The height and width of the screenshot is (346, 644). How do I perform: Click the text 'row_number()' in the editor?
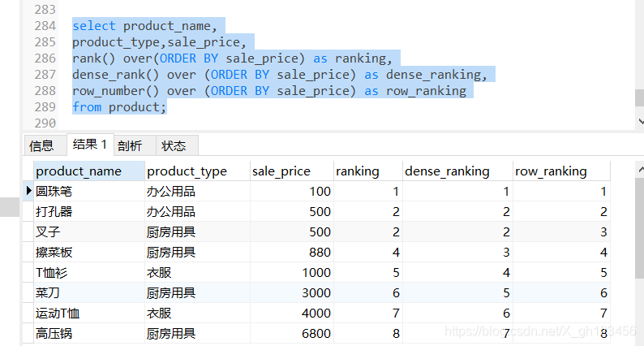[x=115, y=91]
